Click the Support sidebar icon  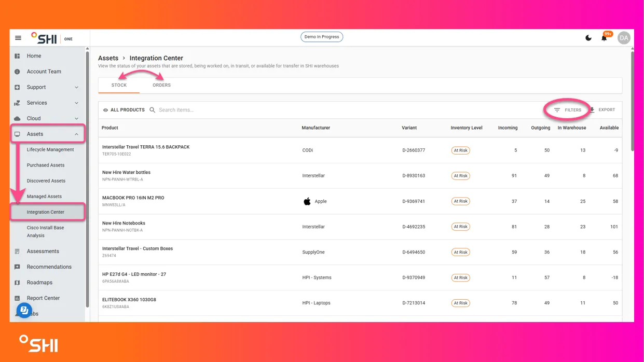(17, 87)
